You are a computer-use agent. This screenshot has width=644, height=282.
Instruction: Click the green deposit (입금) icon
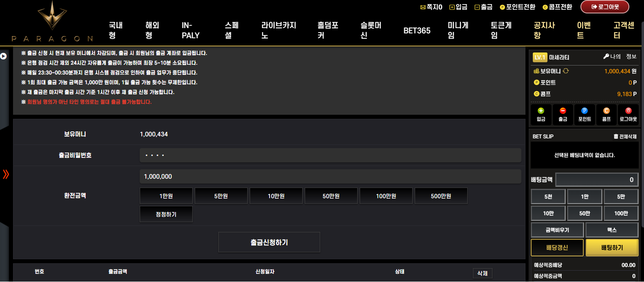tap(541, 111)
